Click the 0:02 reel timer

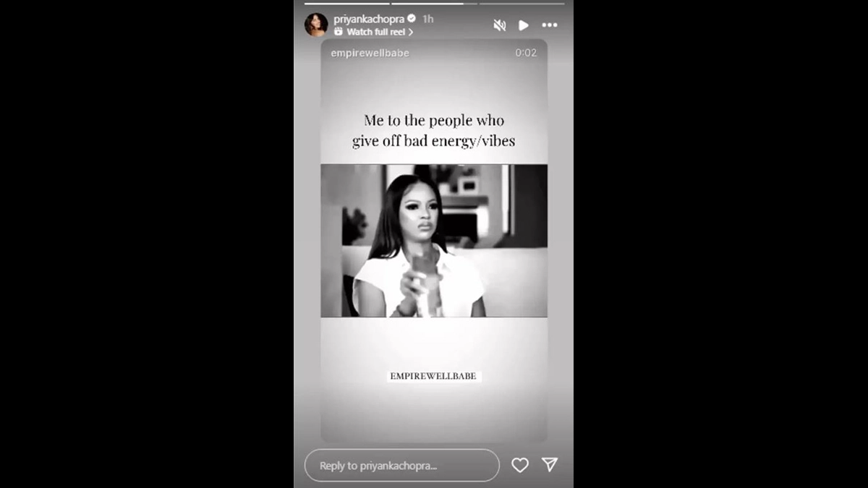click(526, 53)
